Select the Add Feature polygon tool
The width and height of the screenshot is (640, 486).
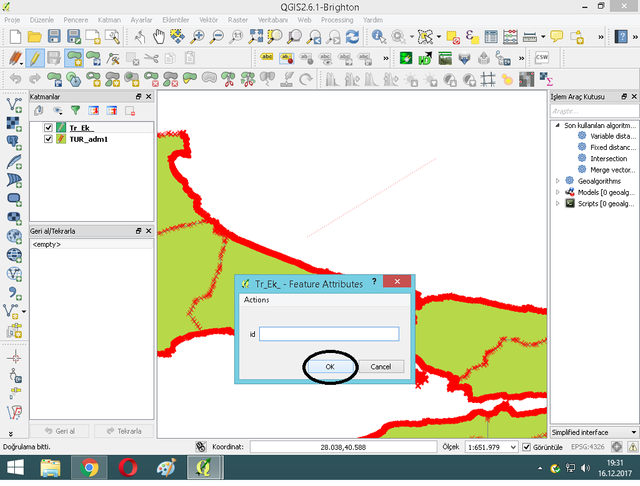click(x=74, y=58)
